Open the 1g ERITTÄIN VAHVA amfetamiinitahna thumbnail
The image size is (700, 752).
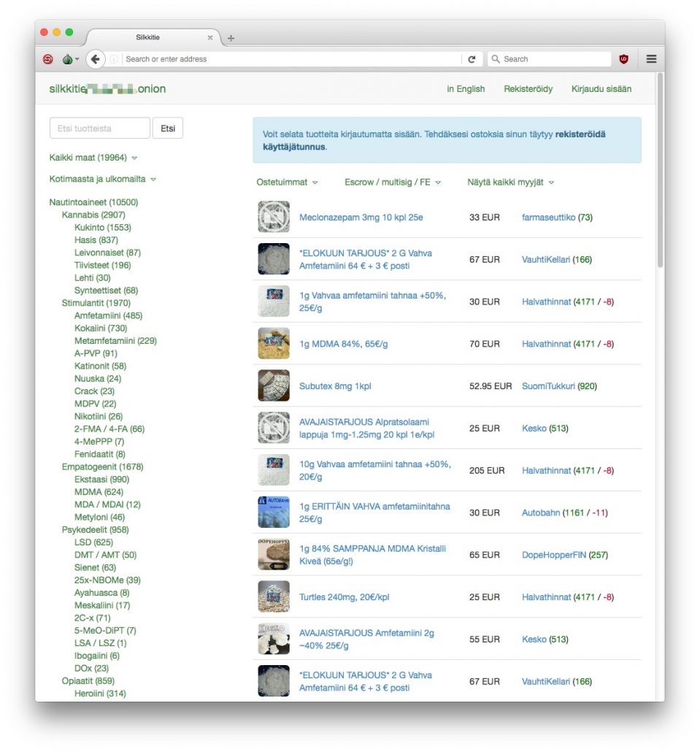pos(274,513)
